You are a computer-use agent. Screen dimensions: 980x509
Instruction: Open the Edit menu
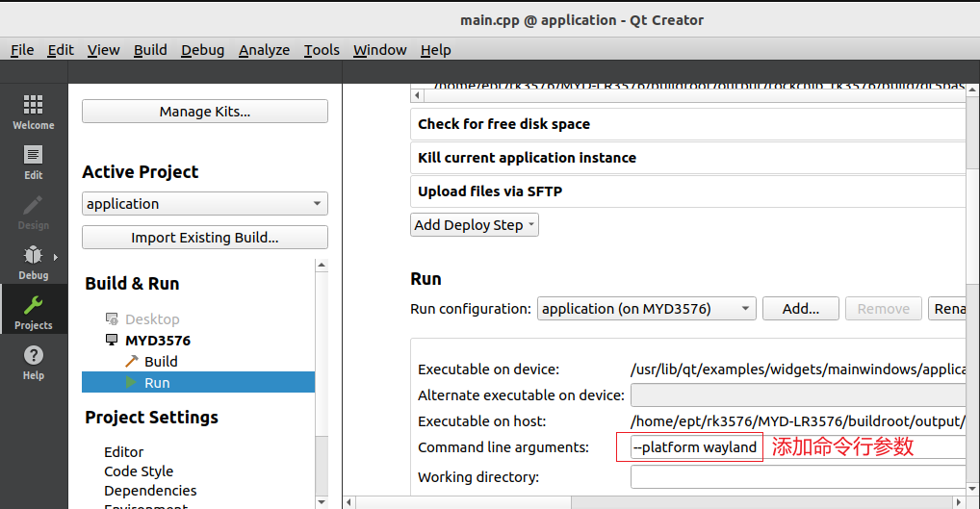(x=61, y=50)
